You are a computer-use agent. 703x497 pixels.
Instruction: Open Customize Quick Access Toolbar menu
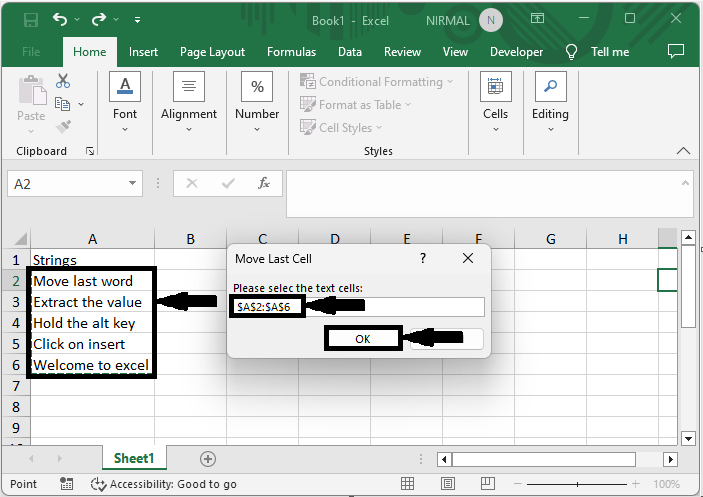(x=137, y=20)
